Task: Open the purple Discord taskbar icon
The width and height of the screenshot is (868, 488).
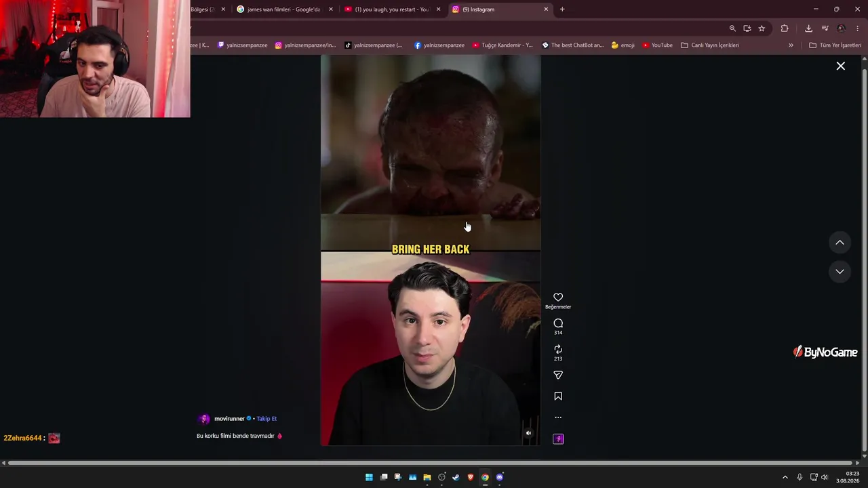Action: tap(500, 477)
